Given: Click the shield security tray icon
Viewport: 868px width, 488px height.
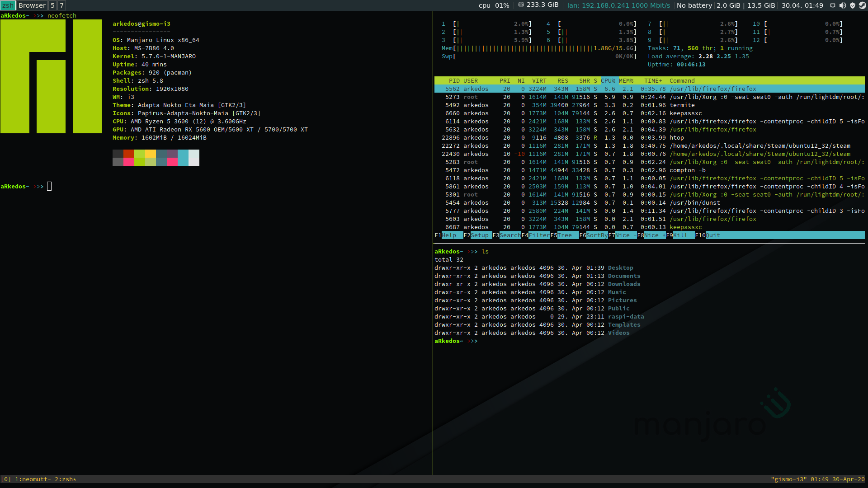Looking at the screenshot, I should click(x=853, y=5).
